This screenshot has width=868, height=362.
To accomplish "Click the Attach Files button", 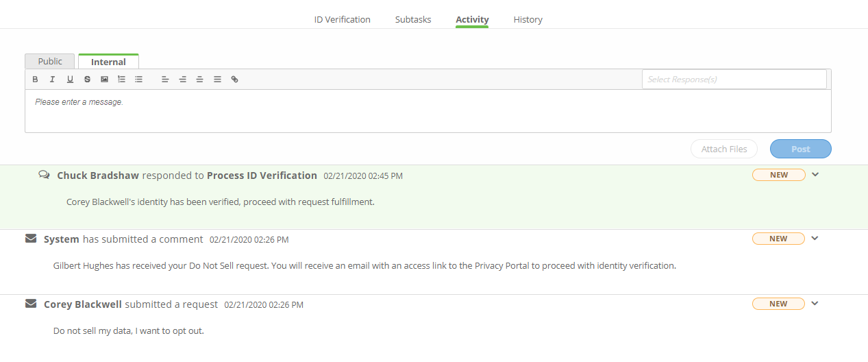I will coord(724,149).
